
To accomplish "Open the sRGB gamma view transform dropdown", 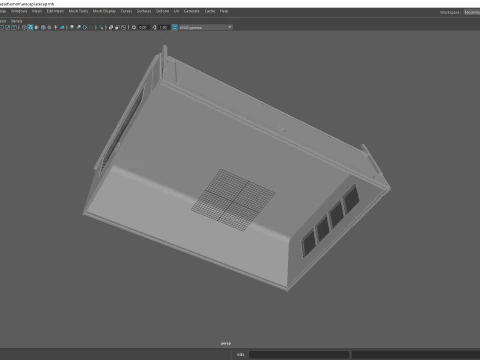I will tap(206, 27).
